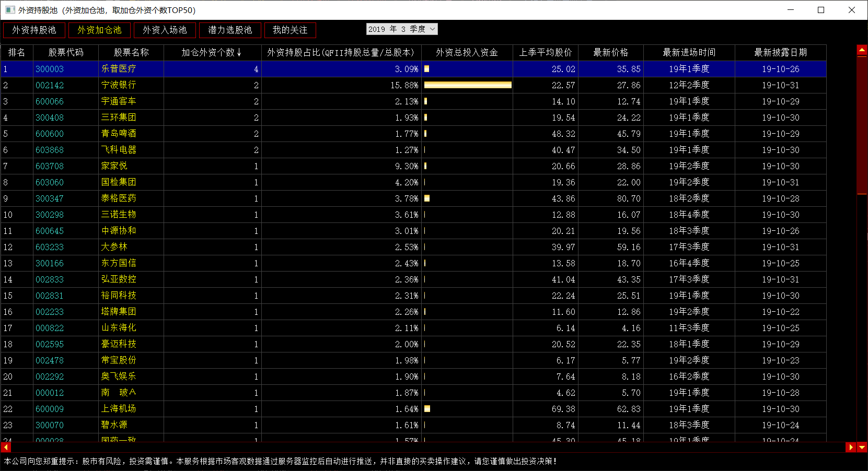Click the scroll up arrow button

pos(862,51)
